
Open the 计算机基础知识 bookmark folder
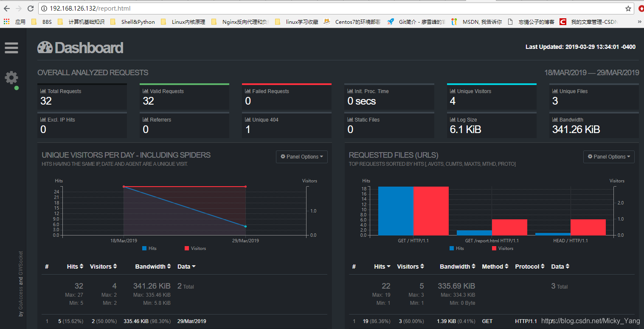(x=81, y=22)
